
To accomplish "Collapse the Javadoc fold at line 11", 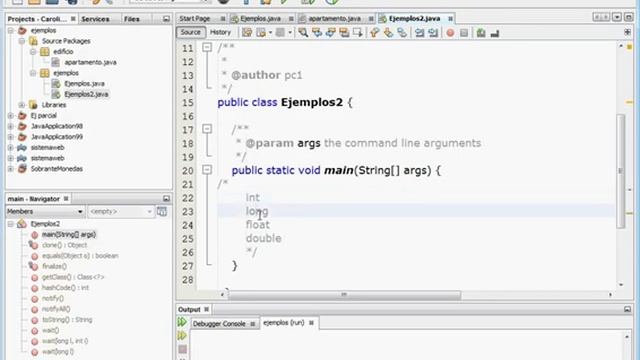I will (207, 47).
